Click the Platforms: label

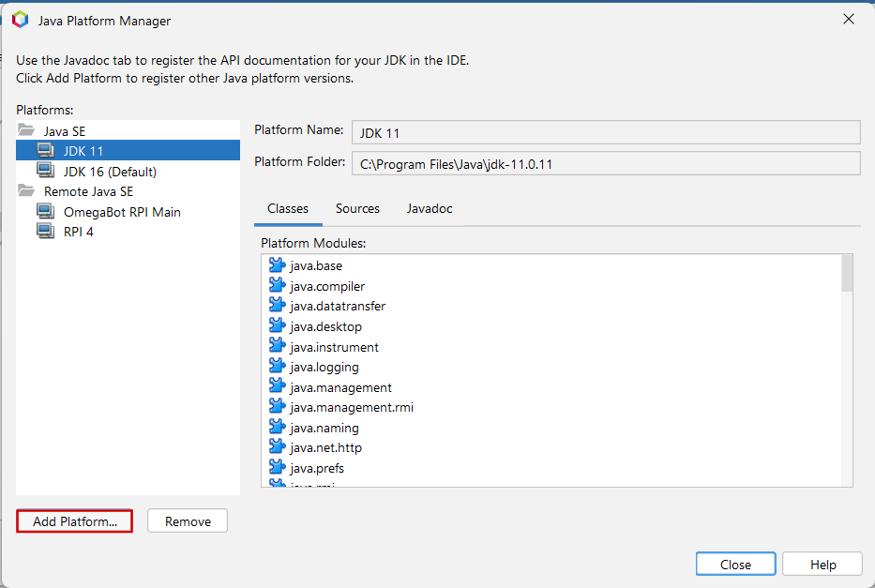pyautogui.click(x=45, y=110)
